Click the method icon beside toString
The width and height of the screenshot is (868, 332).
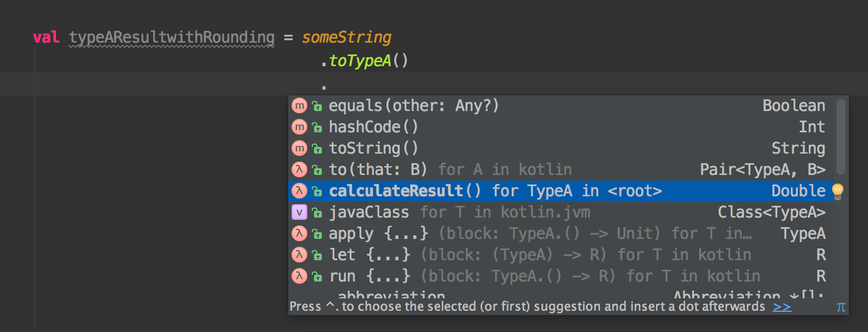(299, 148)
